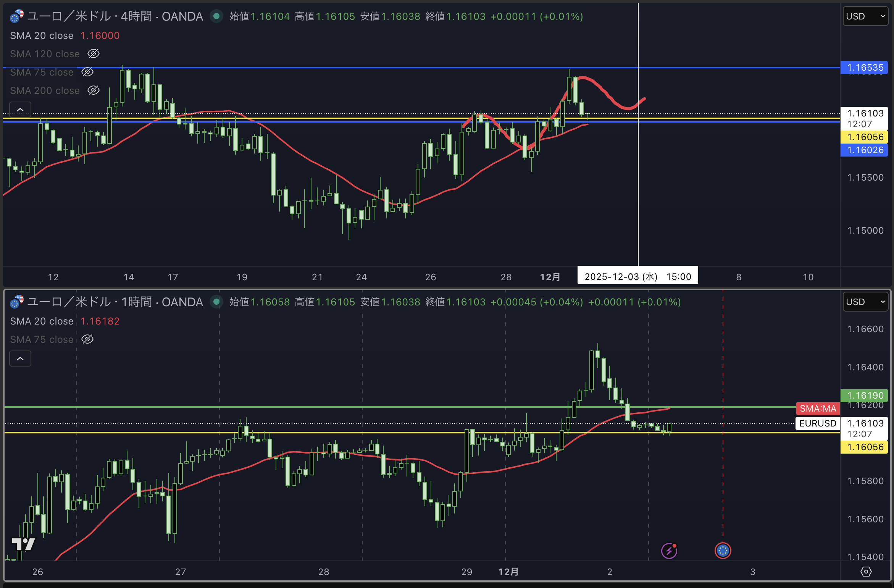
Task: Click the TradingView logo
Action: [x=23, y=544]
